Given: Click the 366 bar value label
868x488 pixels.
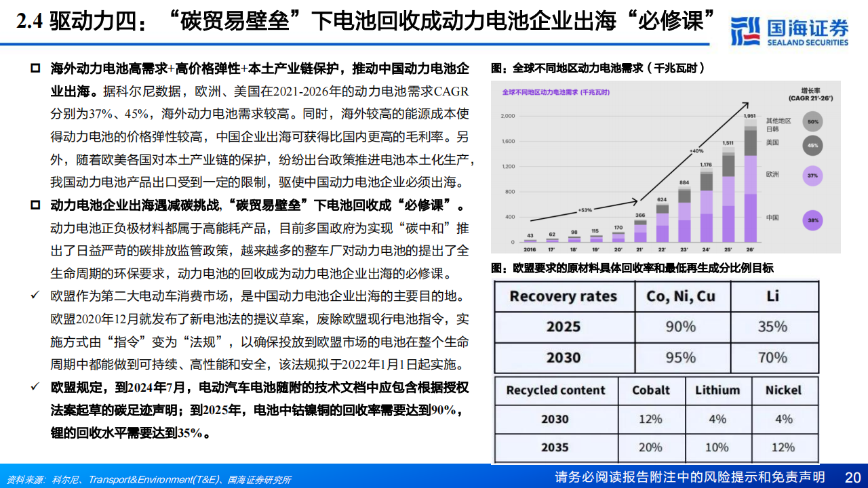Looking at the screenshot, I should tap(641, 216).
